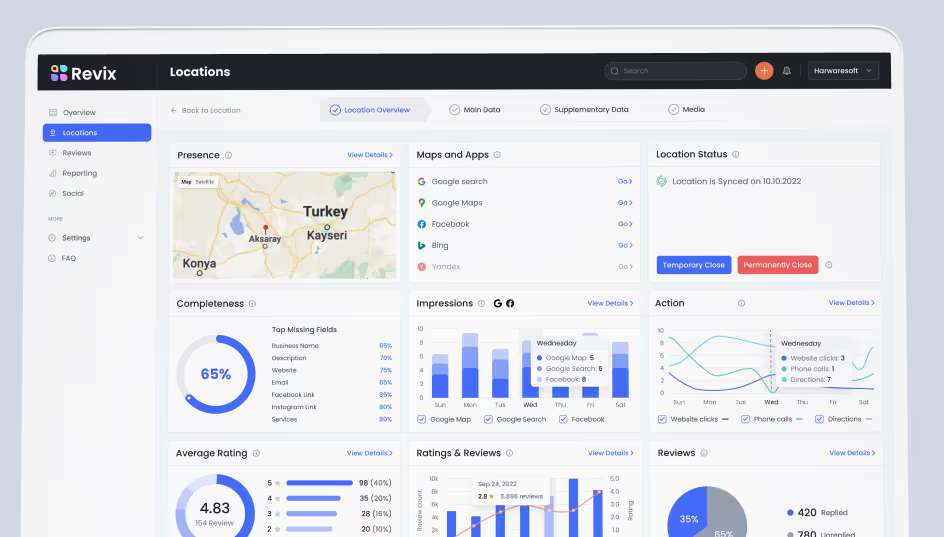The image size is (944, 537).
Task: Switch the map to Satellite view
Action: point(205,182)
